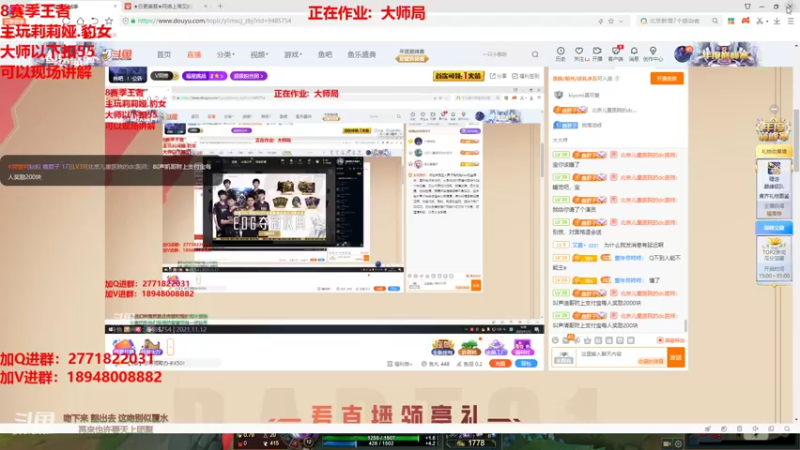The image size is (800, 450).
Task: Click the browser address bar URL
Action: coord(214,21)
